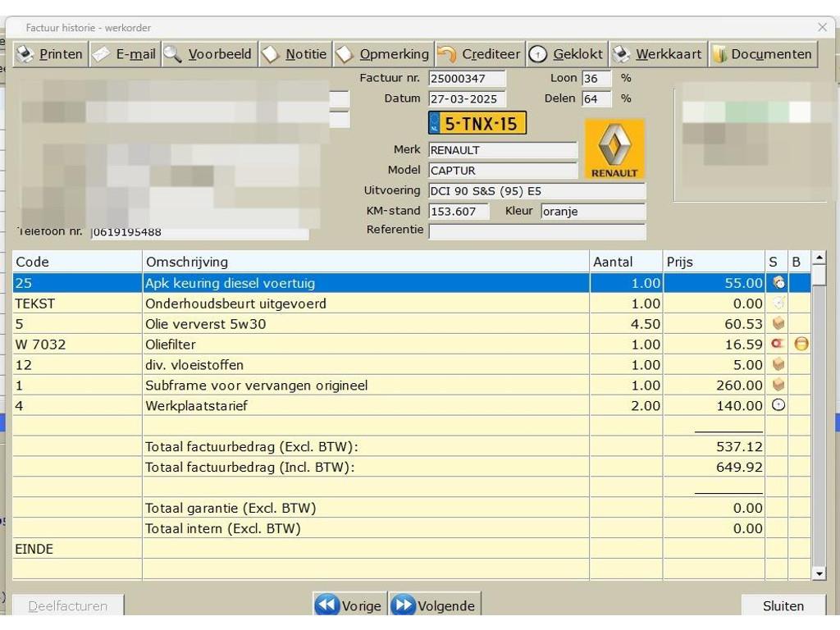Click the Renault brand logo
The width and height of the screenshot is (840, 630).
click(x=614, y=148)
